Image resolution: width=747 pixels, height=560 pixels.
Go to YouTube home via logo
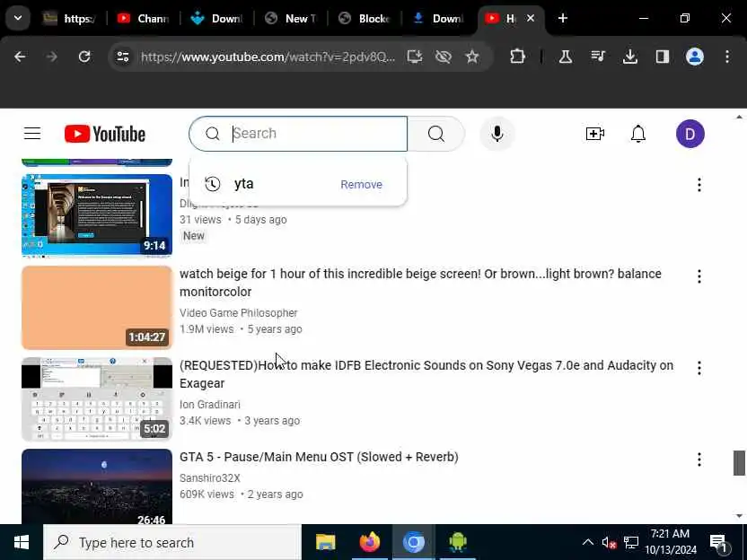tap(105, 134)
